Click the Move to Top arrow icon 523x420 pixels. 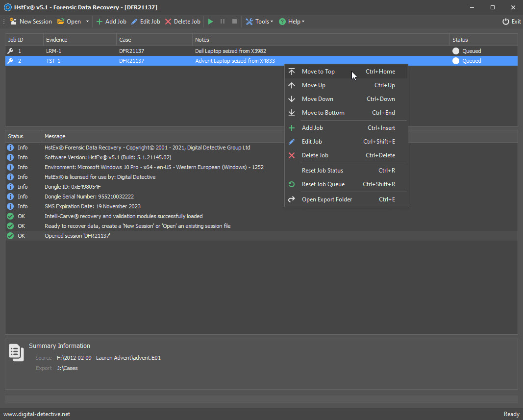292,72
